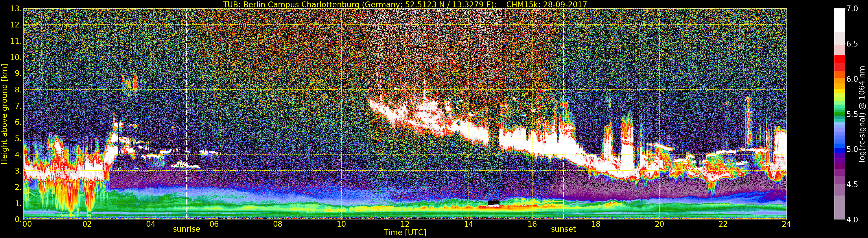Click colorbar tick label '5.0'

(x=852, y=149)
